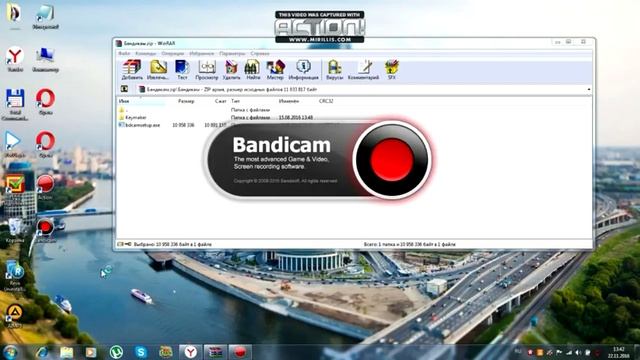Click the Найти (Find) binoculars icon
Image resolution: width=640 pixels, height=360 pixels.
coord(253,69)
